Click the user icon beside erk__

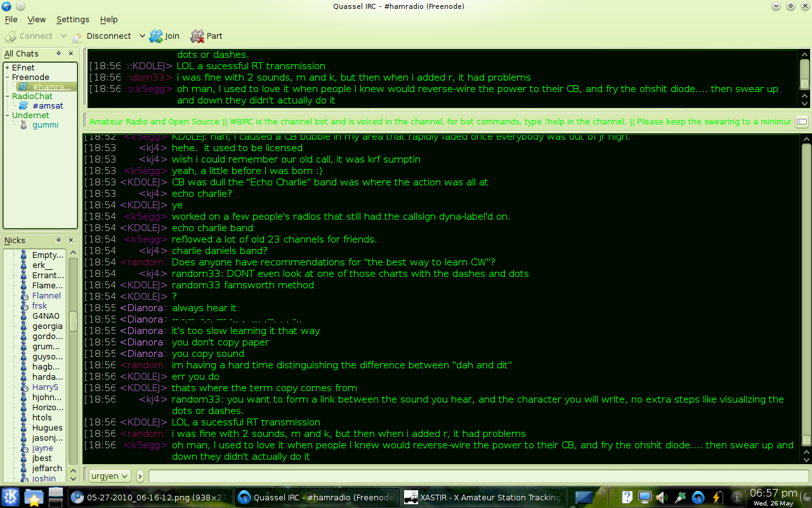click(24, 265)
